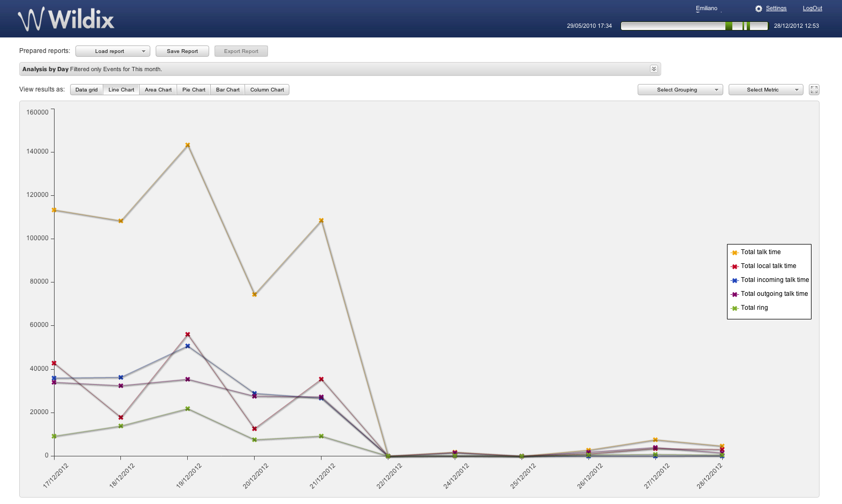Screen dimensions: 842x504
Task: Click the fullscreen chart icon
Action: [814, 90]
